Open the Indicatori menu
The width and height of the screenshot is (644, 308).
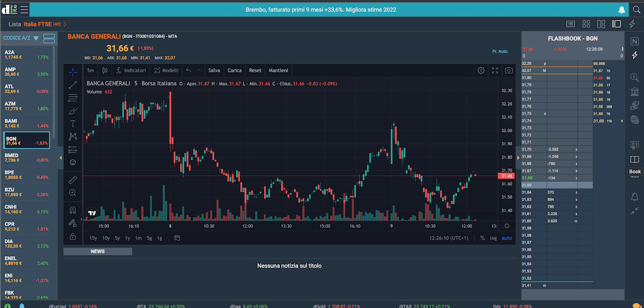131,70
